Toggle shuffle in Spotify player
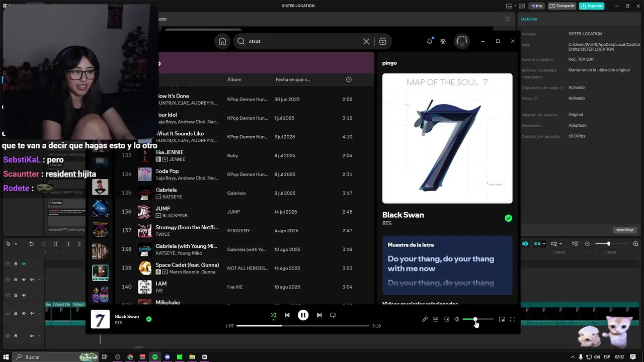 click(273, 315)
